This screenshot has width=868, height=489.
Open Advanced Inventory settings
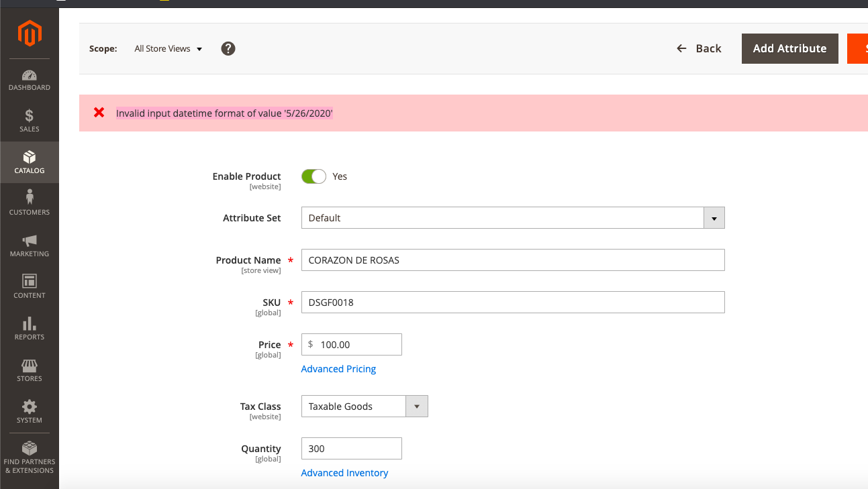(344, 472)
